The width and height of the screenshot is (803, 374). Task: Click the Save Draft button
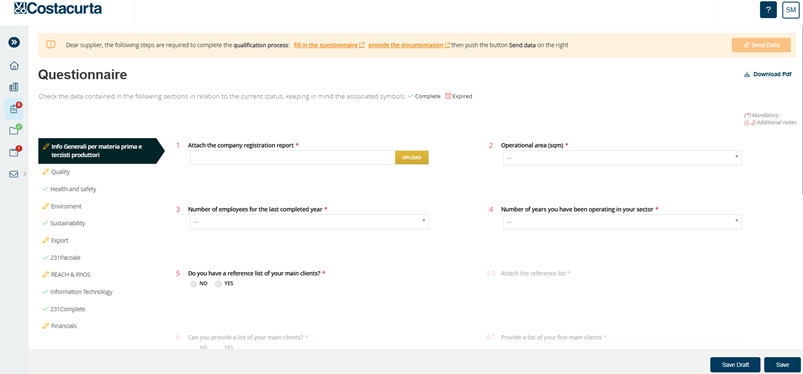coord(735,365)
